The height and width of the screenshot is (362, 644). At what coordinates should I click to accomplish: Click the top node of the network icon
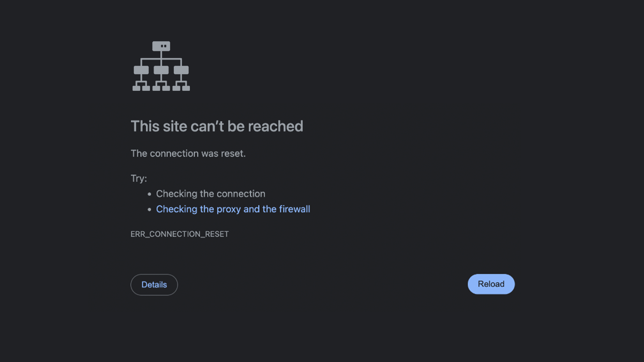click(161, 46)
